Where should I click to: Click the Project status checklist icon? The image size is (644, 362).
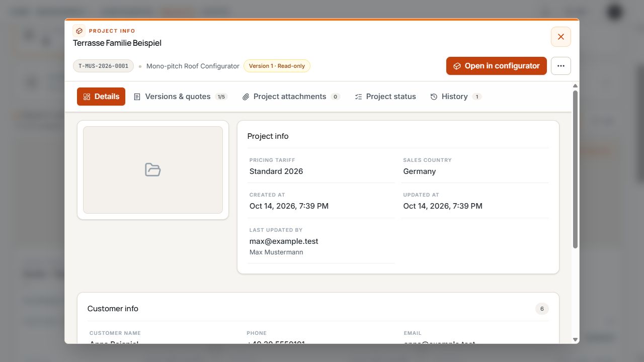358,97
